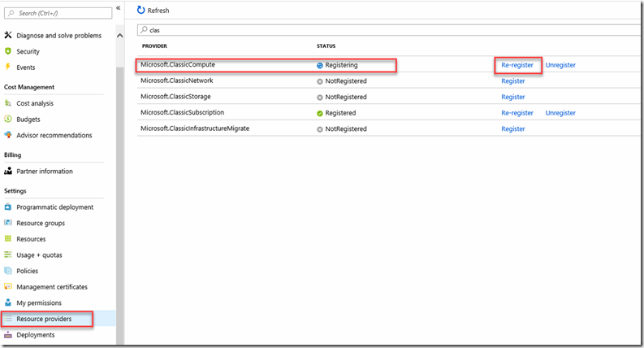The image size is (644, 348).
Task: Register Microsoft.ClassicInfrastructureMigrate
Action: pyautogui.click(x=513, y=128)
